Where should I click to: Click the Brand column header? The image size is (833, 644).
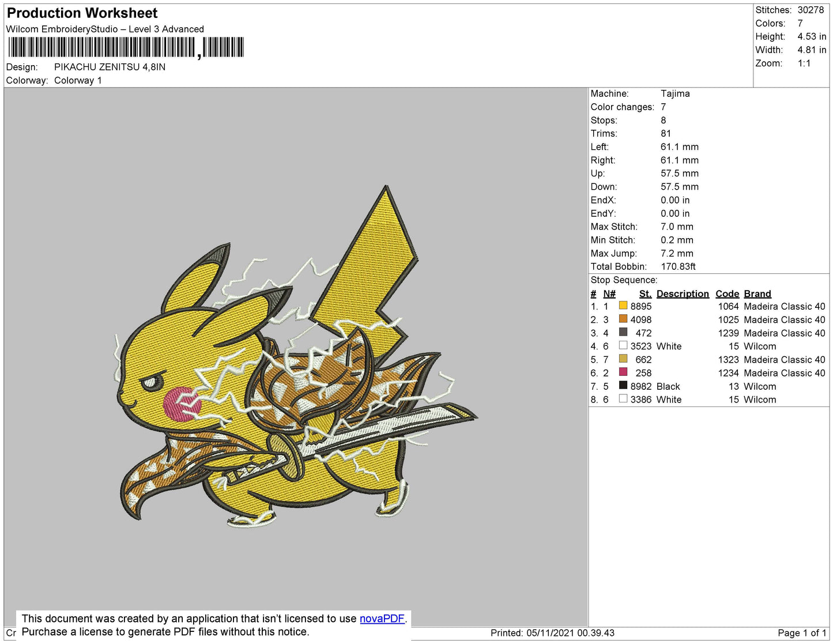click(x=757, y=293)
